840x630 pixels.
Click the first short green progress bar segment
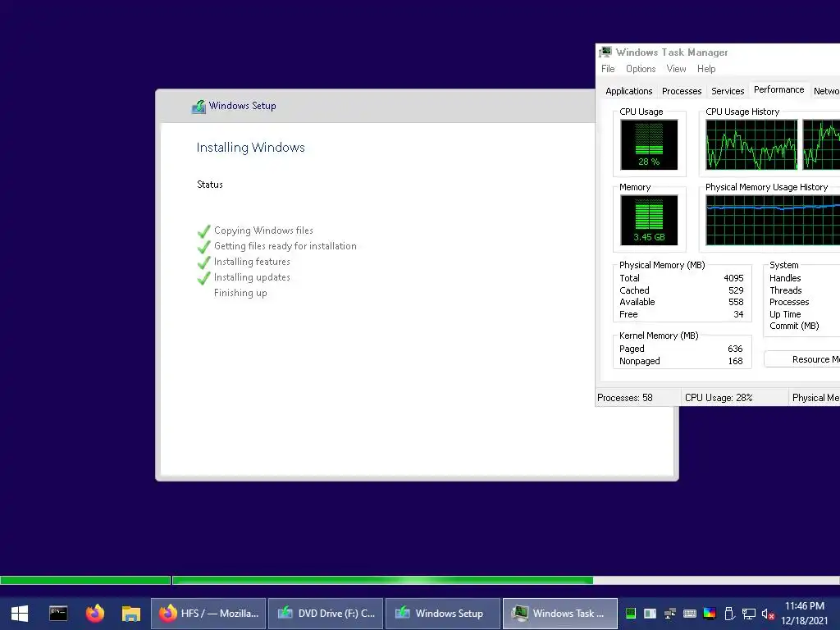click(85, 580)
